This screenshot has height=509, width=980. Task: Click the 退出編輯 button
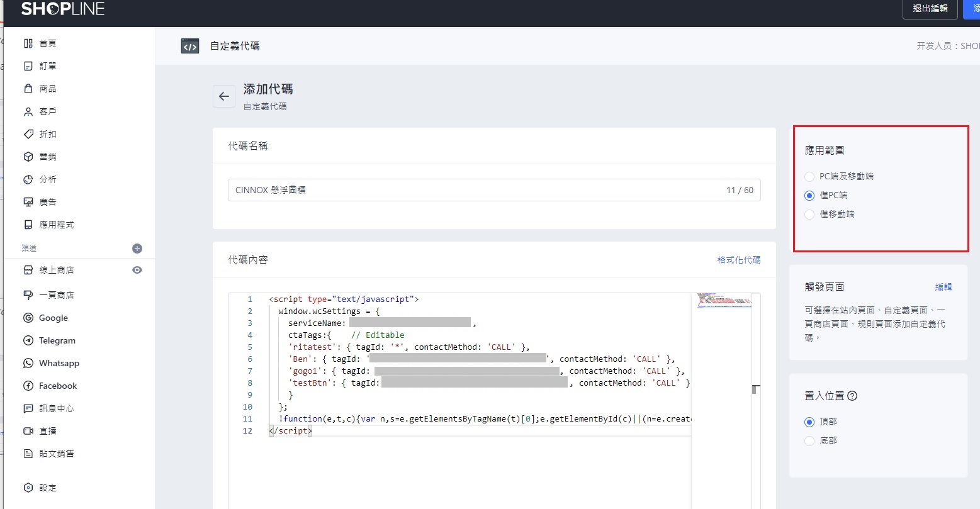point(930,9)
